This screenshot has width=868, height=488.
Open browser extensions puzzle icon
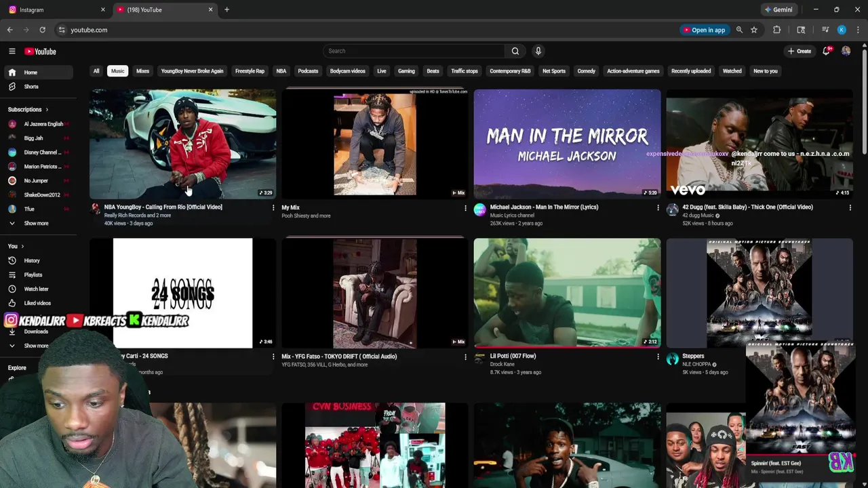tap(777, 30)
